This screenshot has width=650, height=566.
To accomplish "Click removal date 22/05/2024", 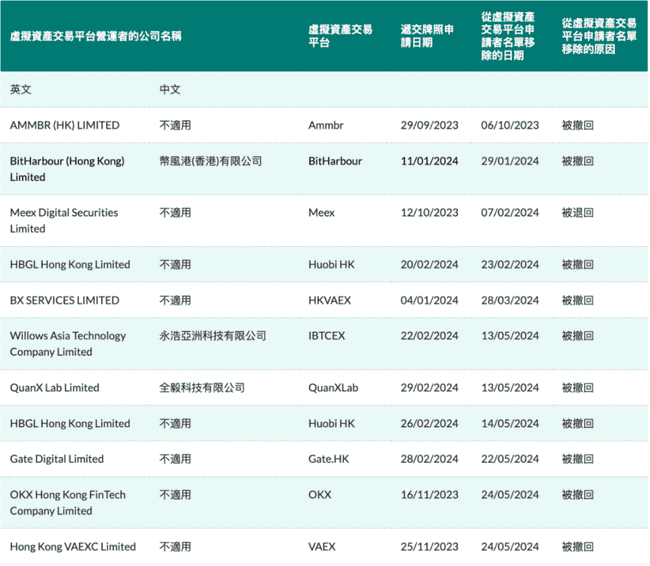I will click(x=510, y=459).
